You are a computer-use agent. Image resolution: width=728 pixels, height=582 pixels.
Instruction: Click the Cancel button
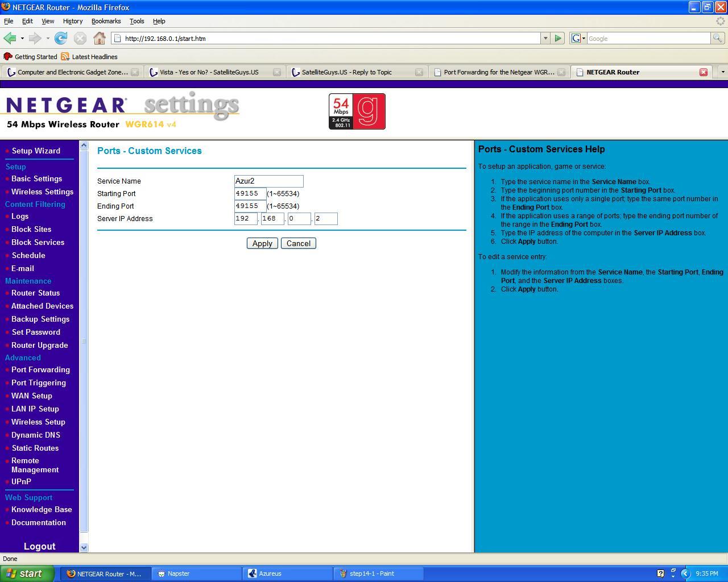[x=299, y=243]
